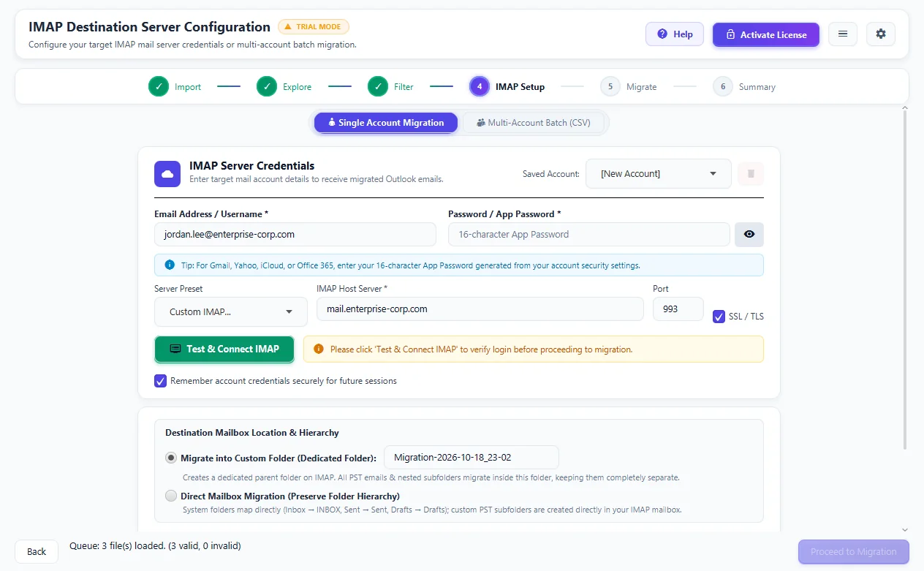Click the Port number field
Viewport: 924px width, 571px height.
point(678,309)
